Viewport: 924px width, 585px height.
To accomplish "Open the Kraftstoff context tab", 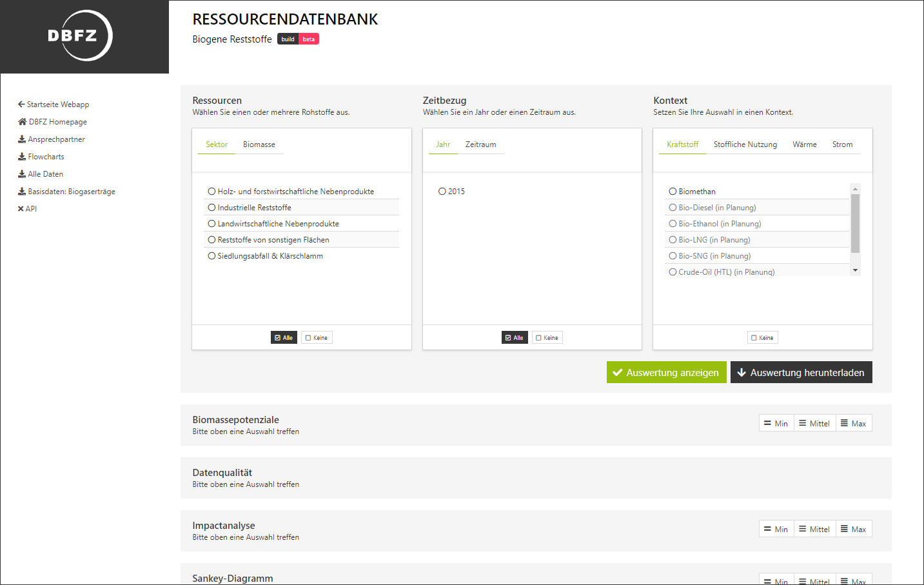I will point(682,144).
